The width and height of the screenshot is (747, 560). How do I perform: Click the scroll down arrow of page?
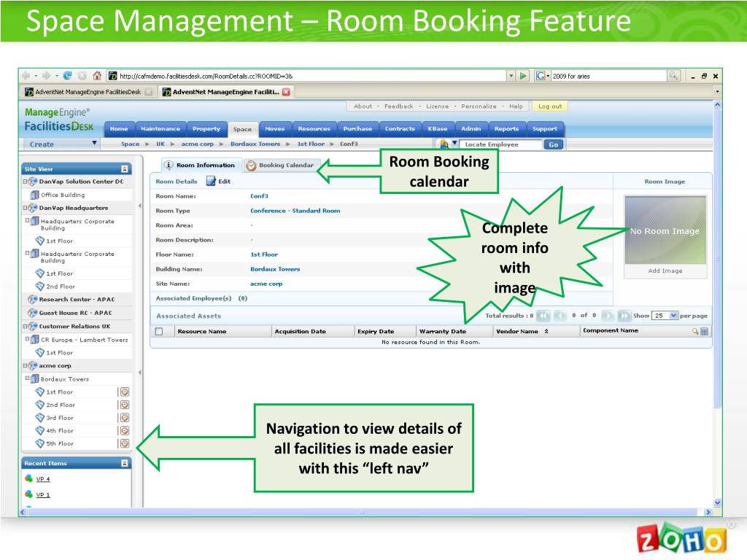point(718,503)
